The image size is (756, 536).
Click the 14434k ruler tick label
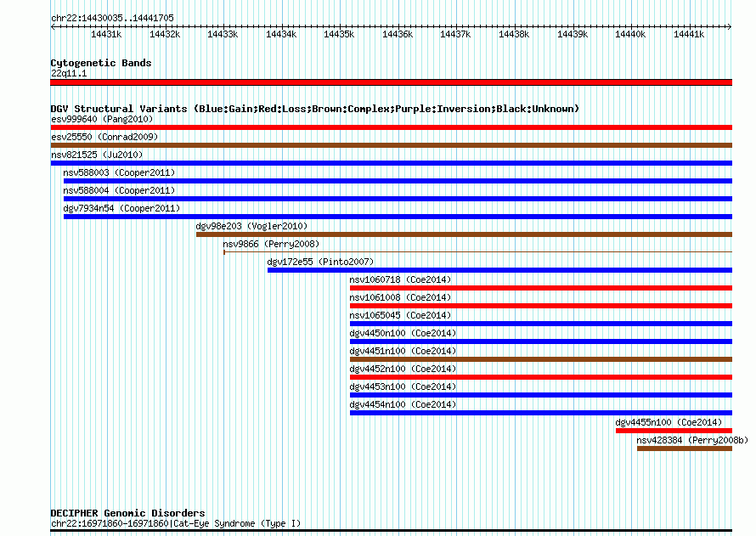point(281,34)
